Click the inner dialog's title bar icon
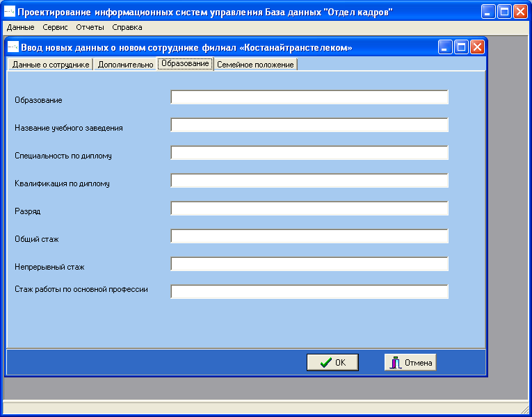The height and width of the screenshot is (417, 532). (13, 47)
